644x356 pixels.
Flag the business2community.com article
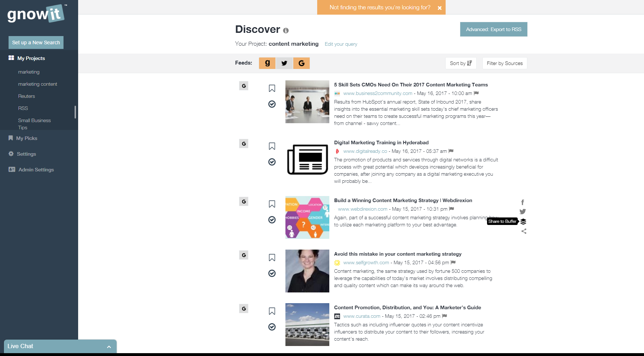(476, 93)
